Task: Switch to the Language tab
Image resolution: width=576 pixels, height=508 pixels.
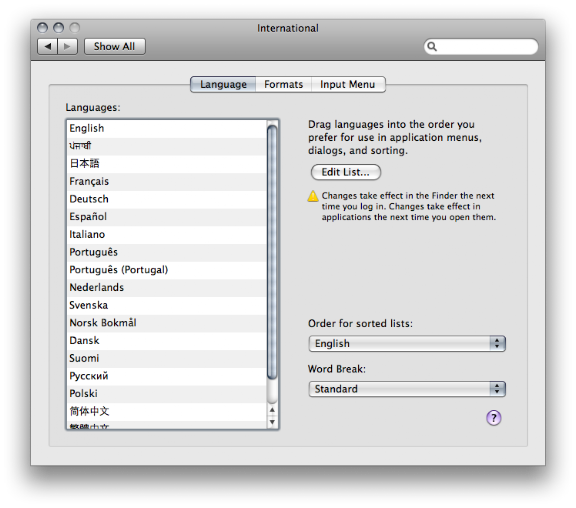Action: [x=223, y=84]
